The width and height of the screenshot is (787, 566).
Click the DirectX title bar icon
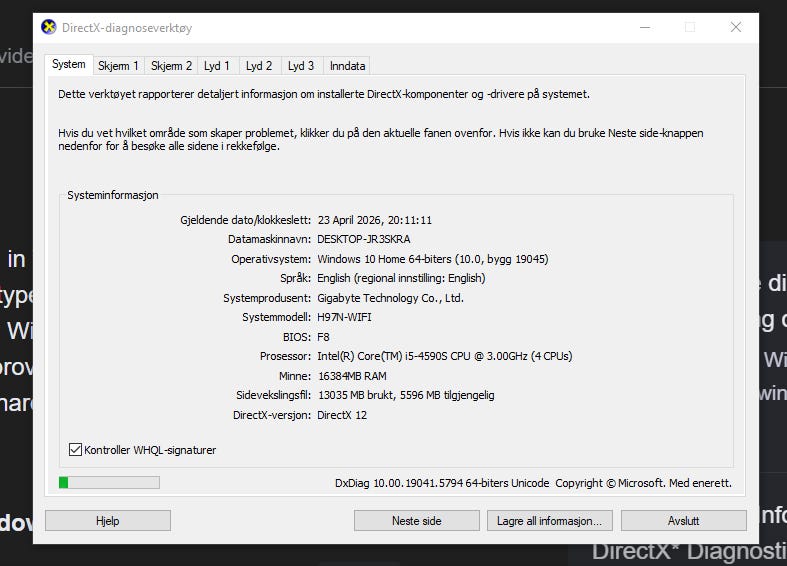click(49, 27)
